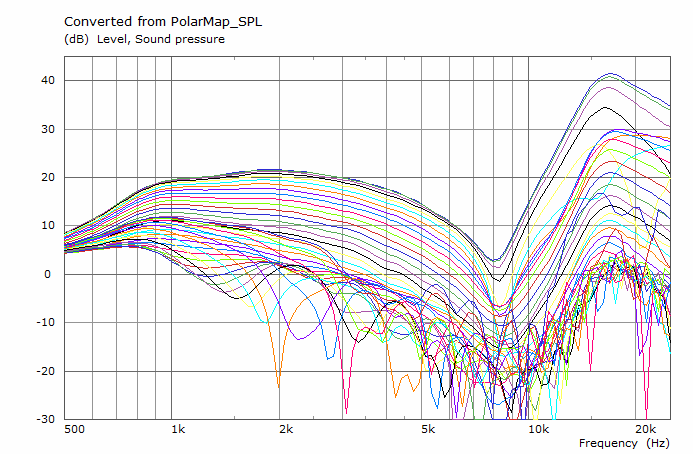
Task: Click the '10' y-axis value
Action: (48, 225)
